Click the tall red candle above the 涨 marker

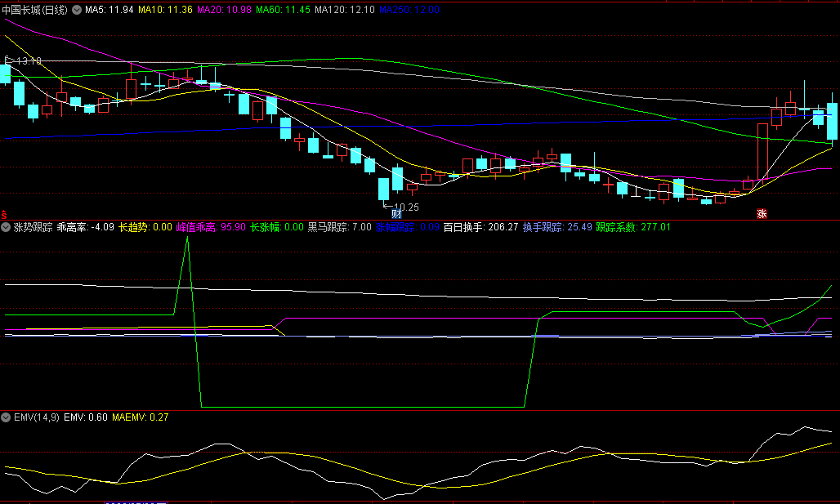click(x=762, y=152)
